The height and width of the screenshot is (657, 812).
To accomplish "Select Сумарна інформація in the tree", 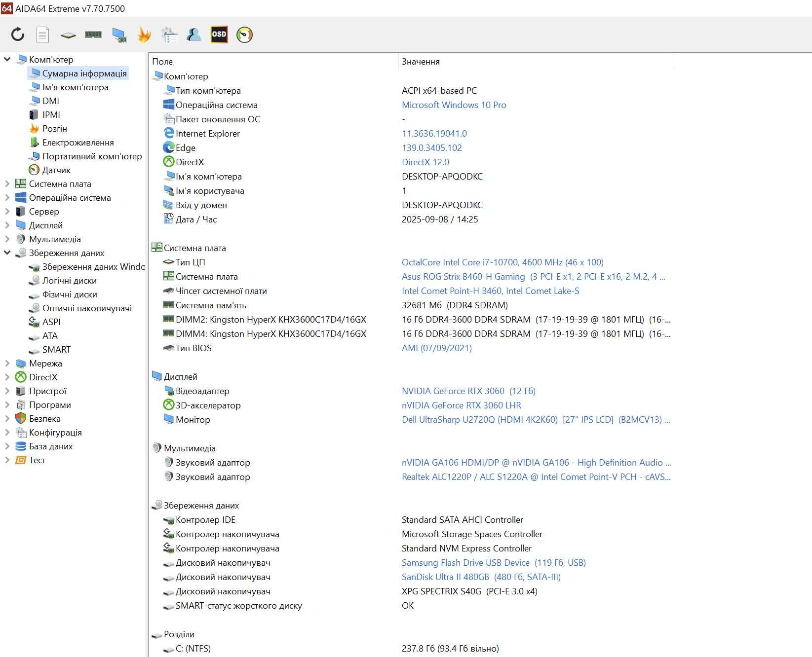I will click(84, 73).
